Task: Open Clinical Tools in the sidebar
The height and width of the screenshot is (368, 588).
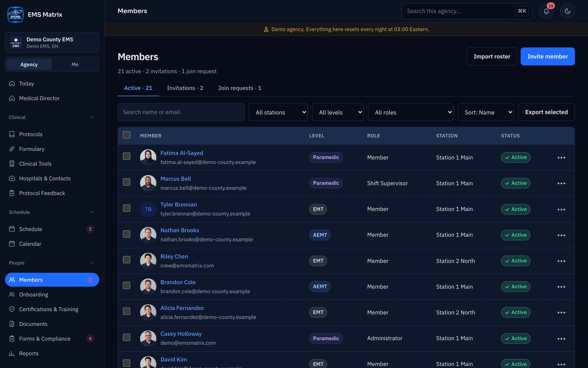Action: (x=52, y=164)
